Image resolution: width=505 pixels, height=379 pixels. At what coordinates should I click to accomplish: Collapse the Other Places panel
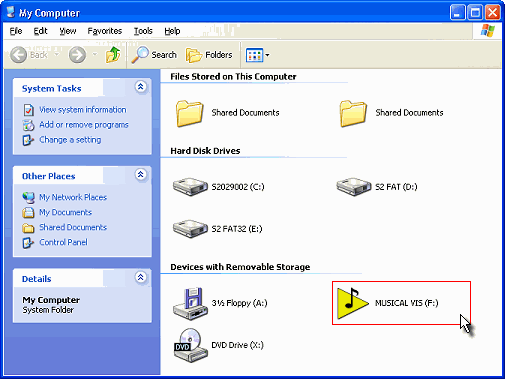tap(141, 174)
